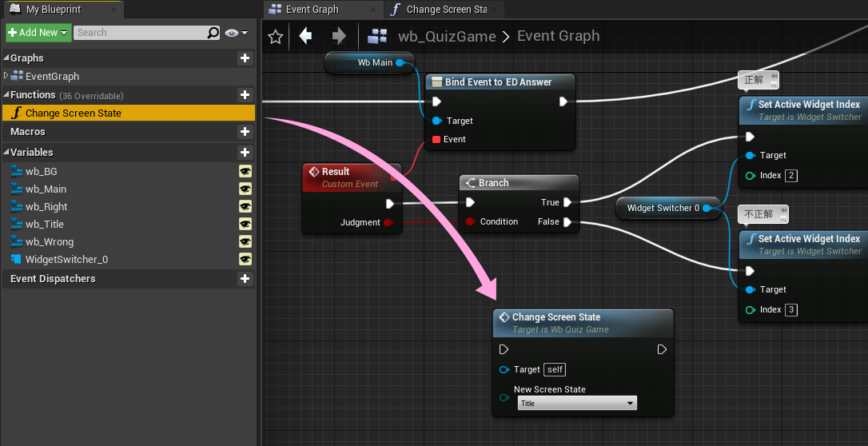The width and height of the screenshot is (868, 446).
Task: Expand the EventGraph tree item
Action: coord(6,76)
